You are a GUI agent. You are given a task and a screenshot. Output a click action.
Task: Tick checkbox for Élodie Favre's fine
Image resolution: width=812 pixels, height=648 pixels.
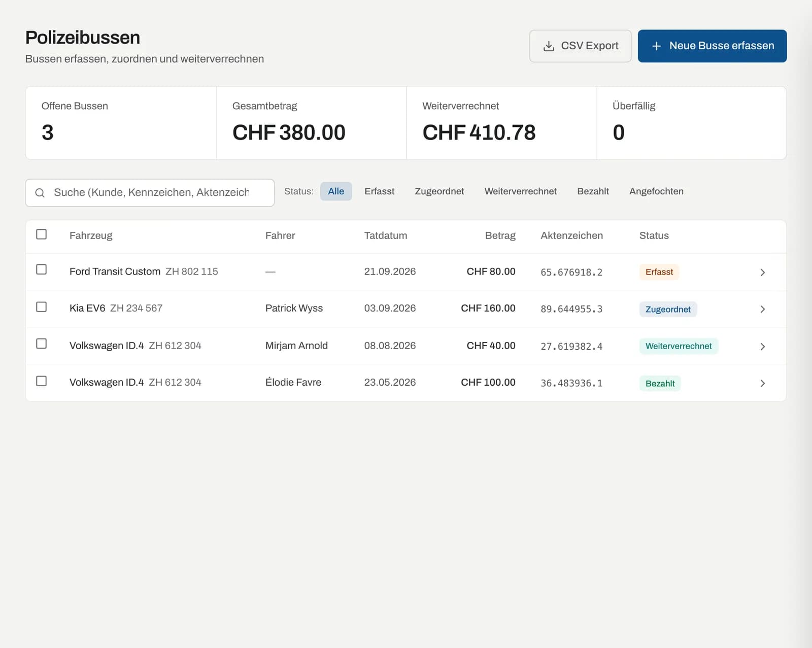click(42, 381)
